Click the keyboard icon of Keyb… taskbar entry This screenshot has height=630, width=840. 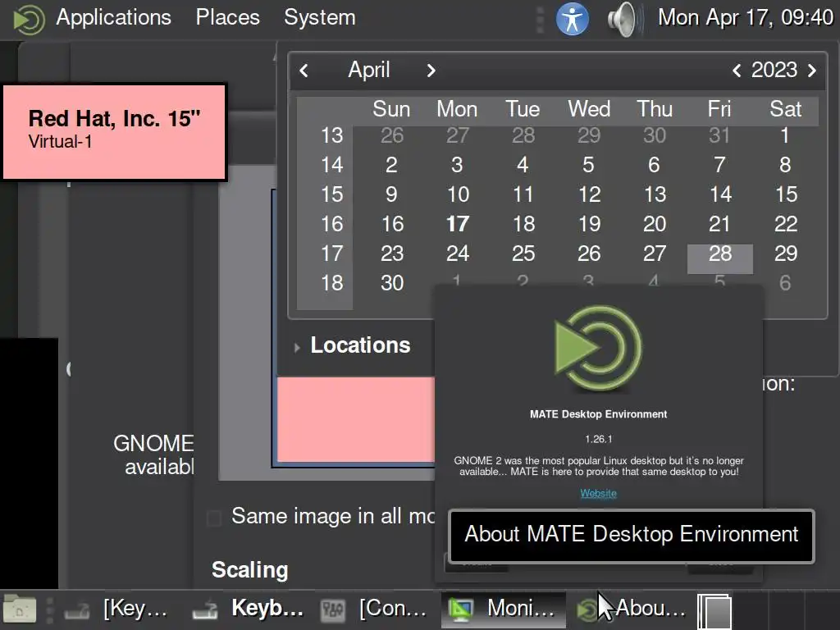pos(204,609)
